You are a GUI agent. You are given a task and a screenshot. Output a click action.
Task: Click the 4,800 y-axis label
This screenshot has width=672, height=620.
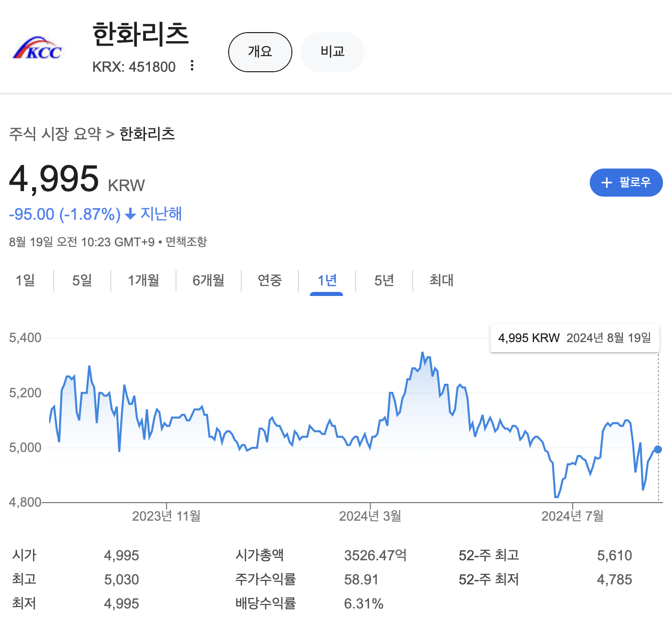[x=25, y=502]
